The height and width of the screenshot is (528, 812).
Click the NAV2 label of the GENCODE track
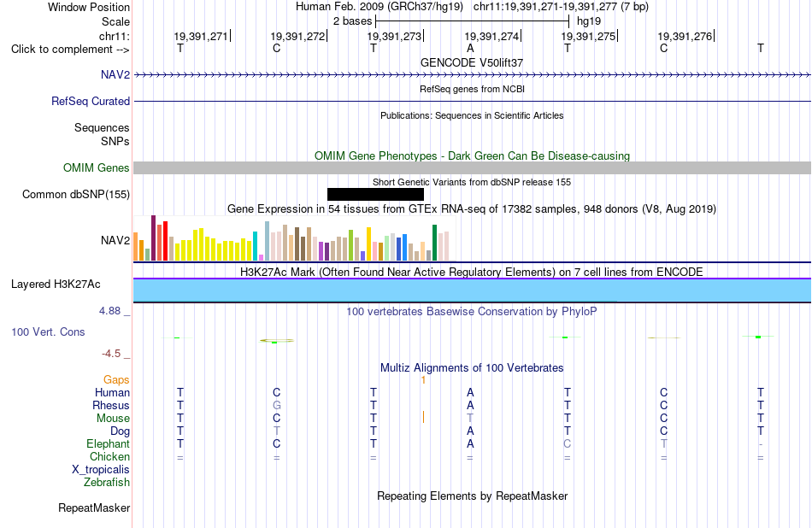pos(115,74)
